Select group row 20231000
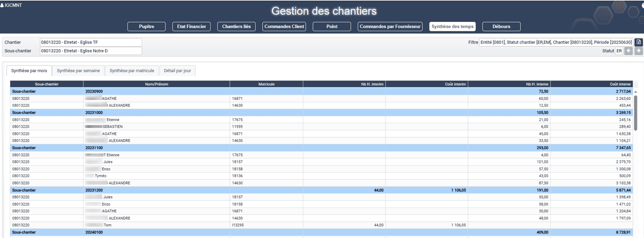The image size is (644, 238). 322,113
